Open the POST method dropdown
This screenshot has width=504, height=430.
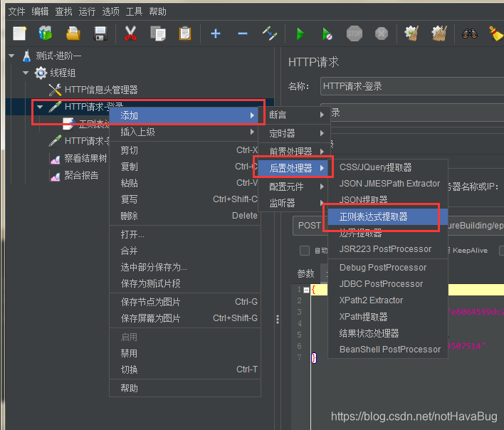[x=308, y=226]
